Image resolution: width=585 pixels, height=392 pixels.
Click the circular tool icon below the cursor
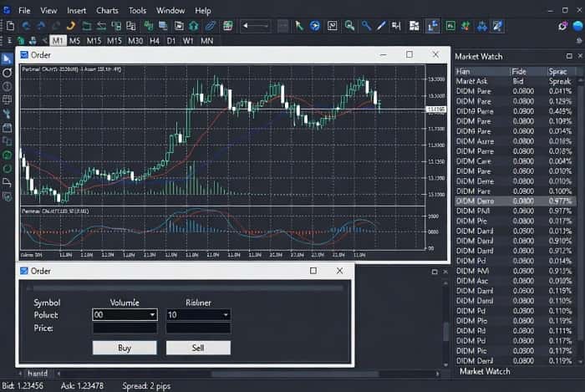click(x=8, y=73)
